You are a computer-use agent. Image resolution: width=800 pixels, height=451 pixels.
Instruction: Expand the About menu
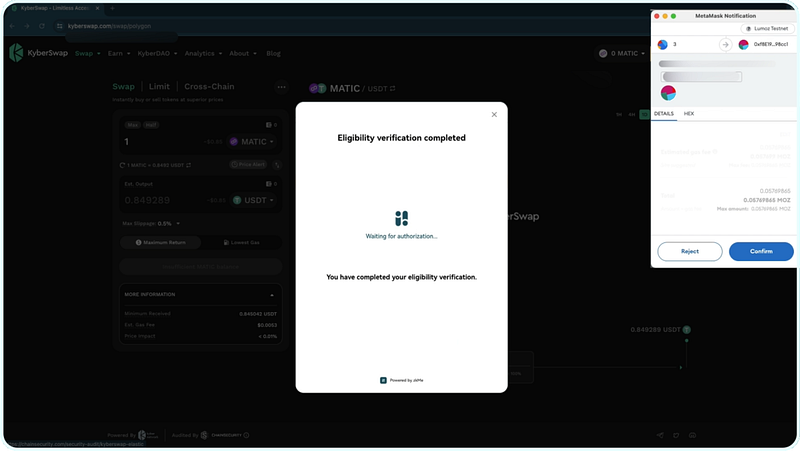pyautogui.click(x=243, y=53)
